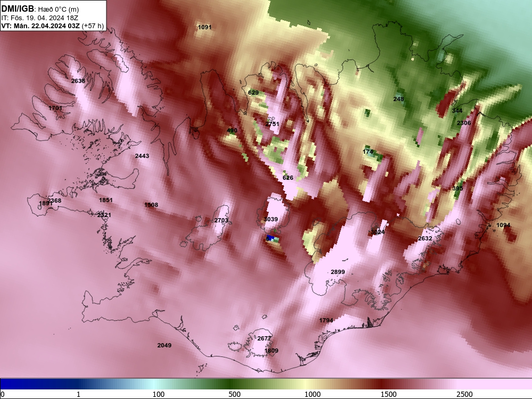Screen dimensions: 532x399
Task: Select the legend tick label 2500
Action: tap(464, 394)
